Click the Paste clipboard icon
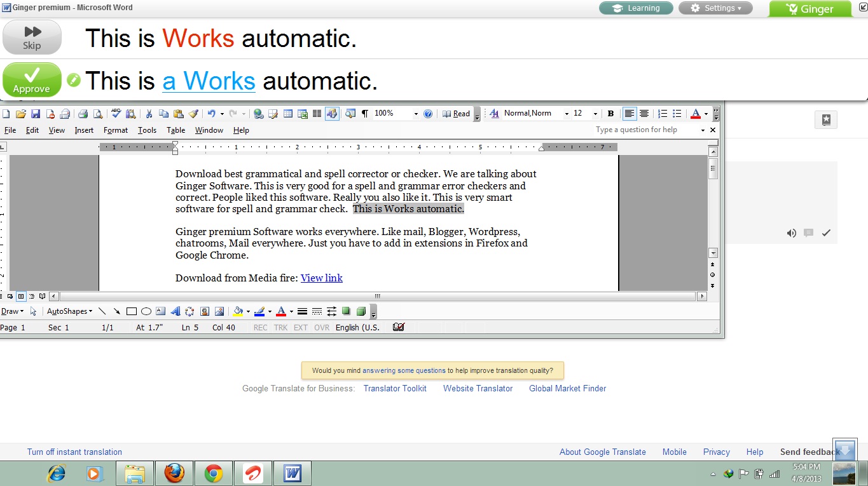868x486 pixels. tap(179, 114)
